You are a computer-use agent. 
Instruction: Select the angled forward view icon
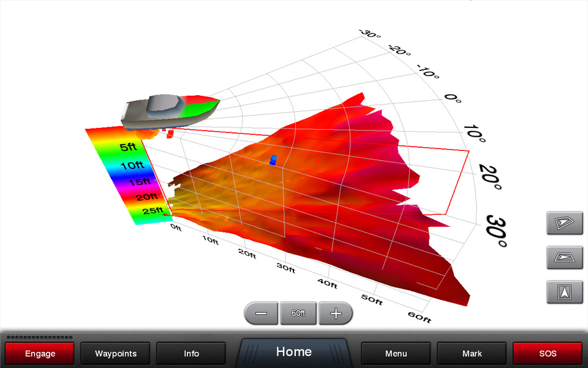pyautogui.click(x=564, y=257)
